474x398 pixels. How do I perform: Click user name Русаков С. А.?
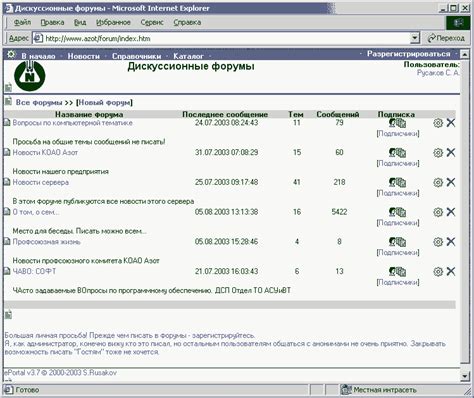click(438, 73)
